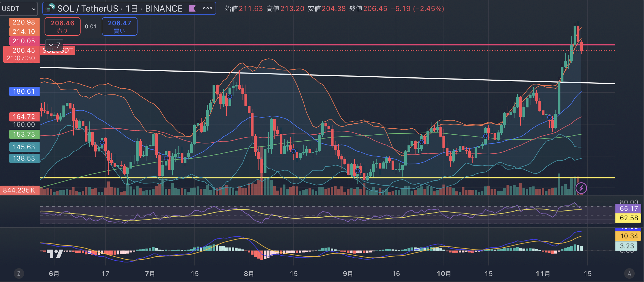Click the −5.19 (−2.45%) change value
The width and height of the screenshot is (644, 282).
417,9
